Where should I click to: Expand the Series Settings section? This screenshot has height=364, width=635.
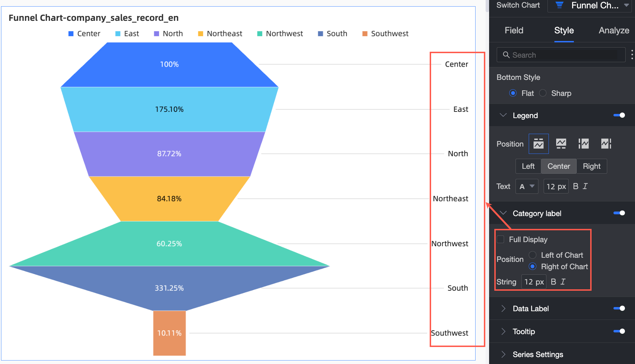[x=503, y=354]
